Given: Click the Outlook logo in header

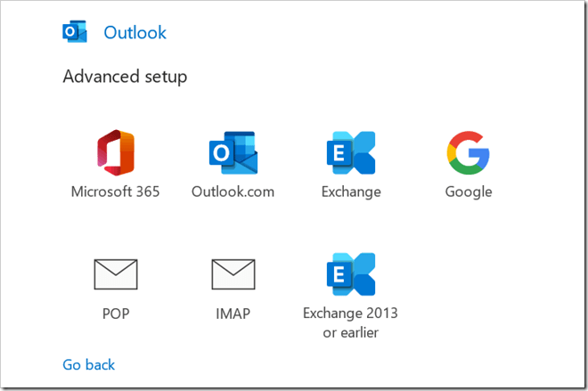Looking at the screenshot, I should coord(75,33).
